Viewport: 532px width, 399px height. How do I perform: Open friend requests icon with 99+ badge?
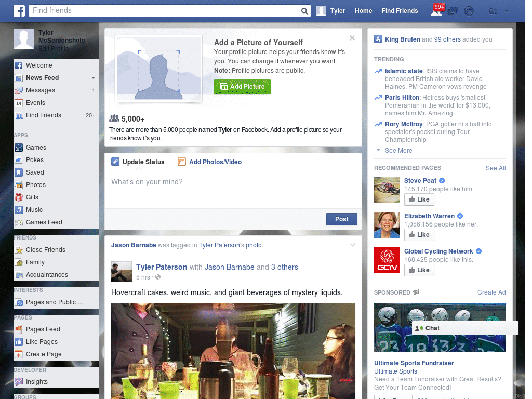pos(436,11)
